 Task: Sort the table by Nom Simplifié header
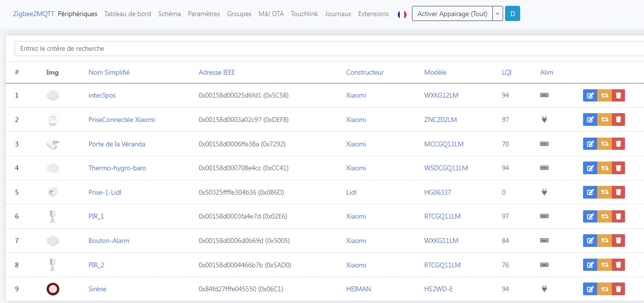(109, 72)
